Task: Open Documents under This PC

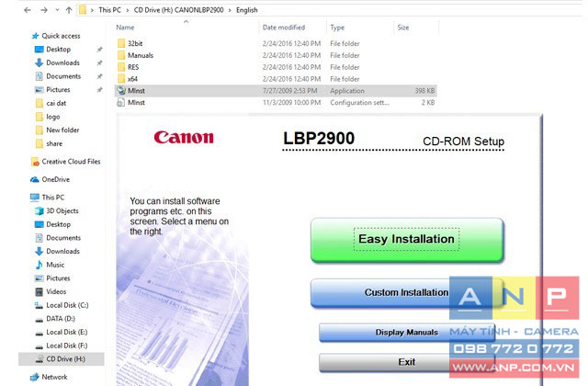Action: pos(58,238)
